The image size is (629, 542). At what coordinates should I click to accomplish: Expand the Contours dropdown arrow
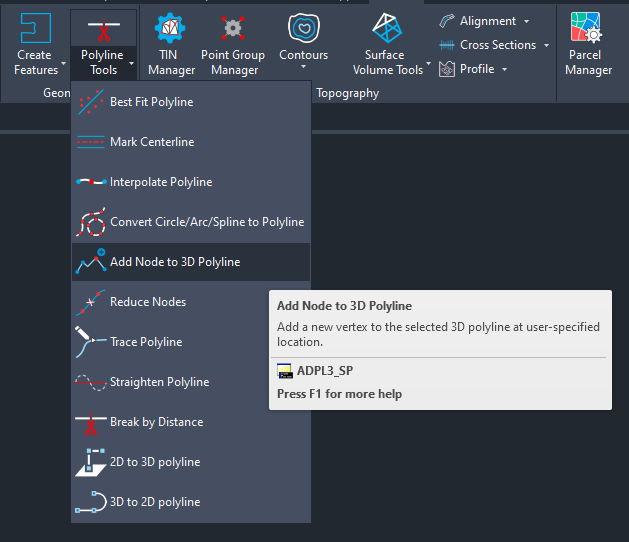[304, 67]
